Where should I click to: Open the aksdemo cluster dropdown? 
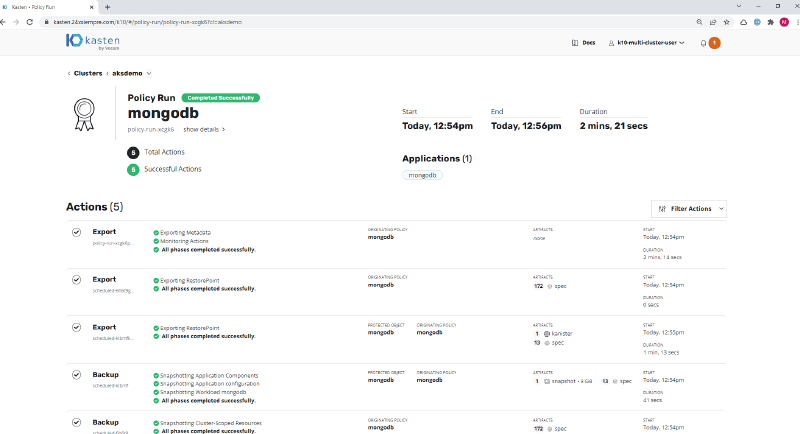[x=149, y=73]
